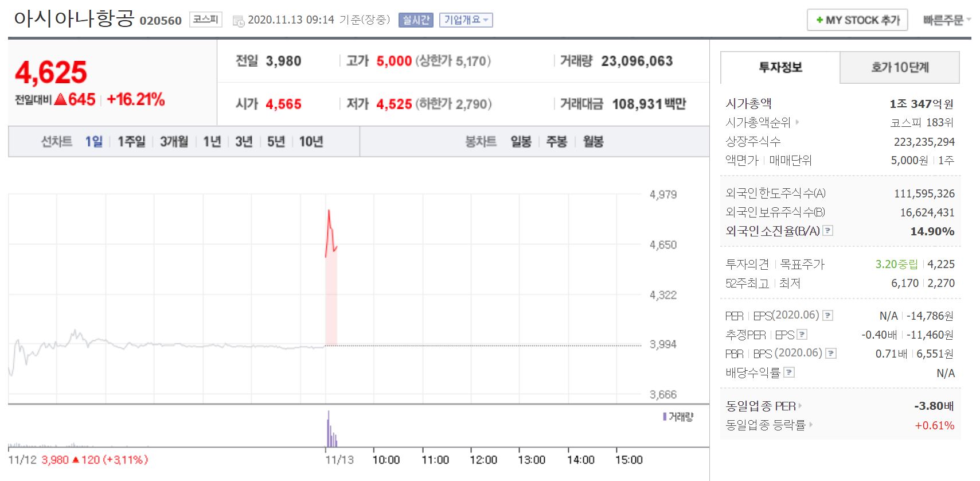Click the 외국인소진율 value 14.90%
980x481 pixels.
(x=932, y=231)
